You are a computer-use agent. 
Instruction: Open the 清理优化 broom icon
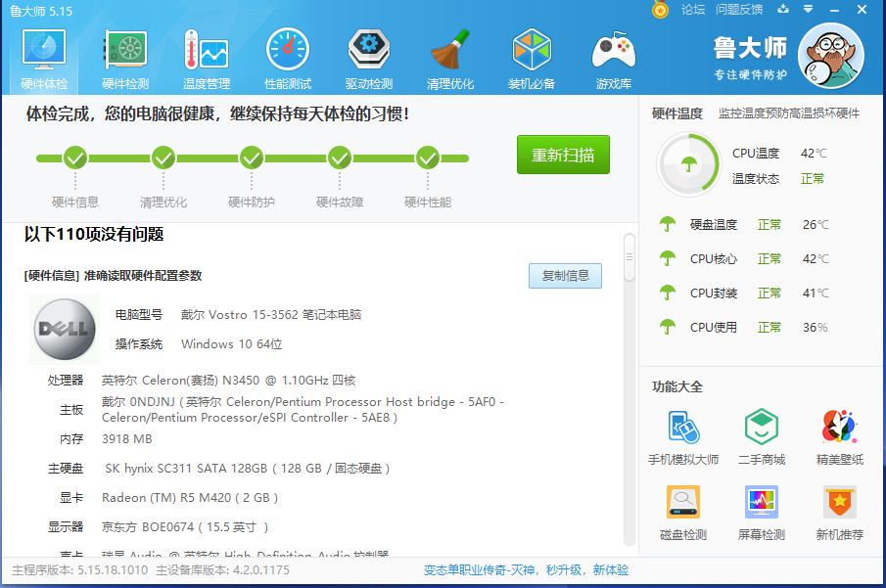(450, 58)
